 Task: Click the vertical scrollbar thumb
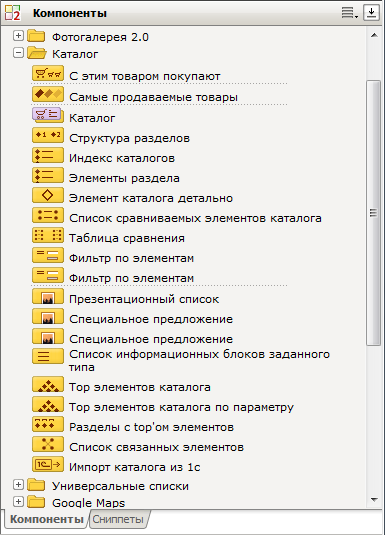coord(374,213)
